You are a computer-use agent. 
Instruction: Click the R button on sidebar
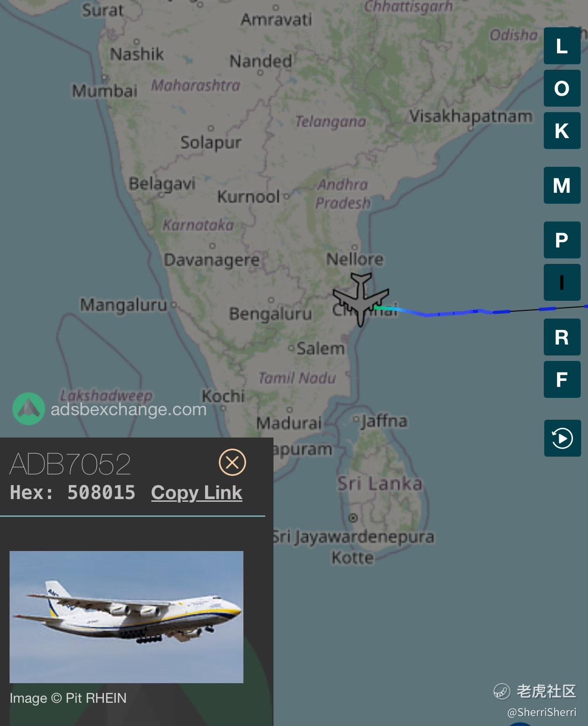(x=562, y=337)
